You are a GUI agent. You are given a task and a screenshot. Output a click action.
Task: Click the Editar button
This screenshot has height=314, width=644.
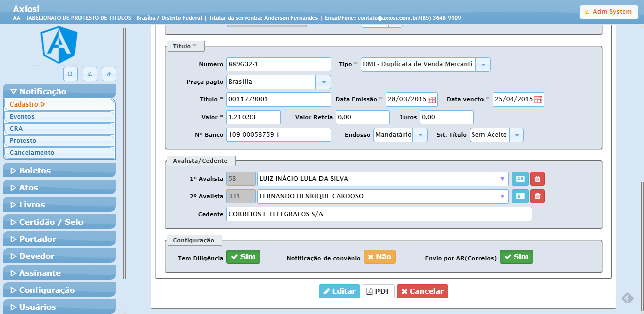[x=339, y=291]
